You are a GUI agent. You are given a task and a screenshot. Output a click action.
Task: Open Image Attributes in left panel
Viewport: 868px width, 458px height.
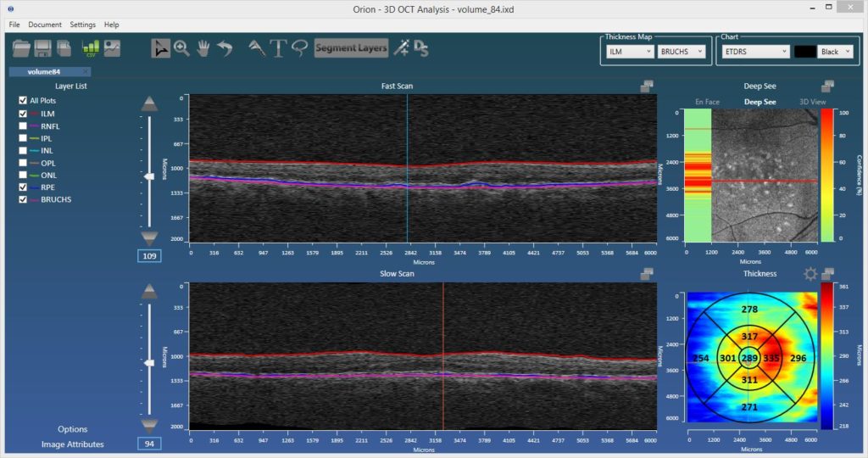point(73,444)
